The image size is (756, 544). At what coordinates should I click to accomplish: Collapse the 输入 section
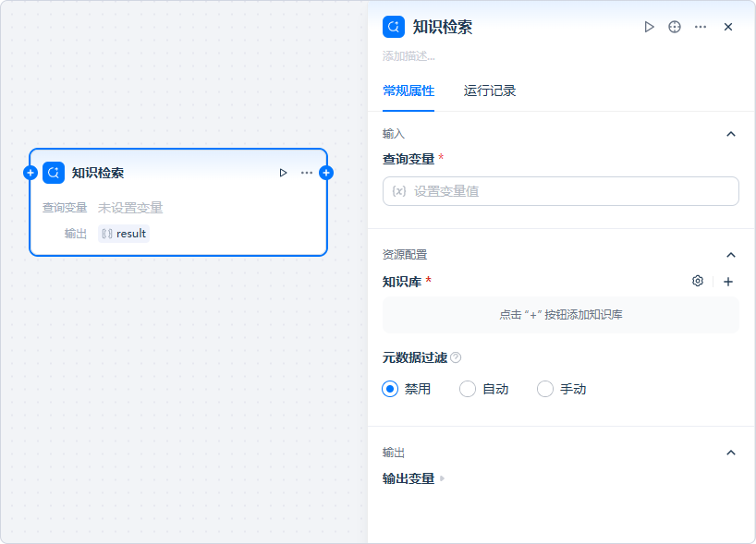coord(731,134)
